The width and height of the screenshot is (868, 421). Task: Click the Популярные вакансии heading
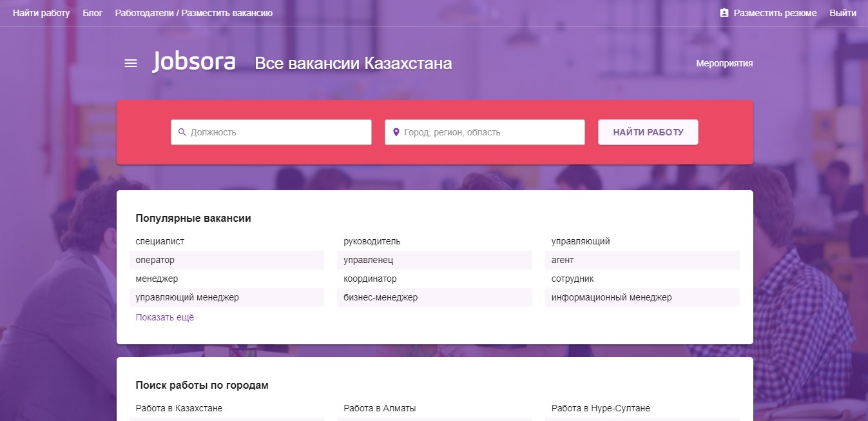point(193,218)
